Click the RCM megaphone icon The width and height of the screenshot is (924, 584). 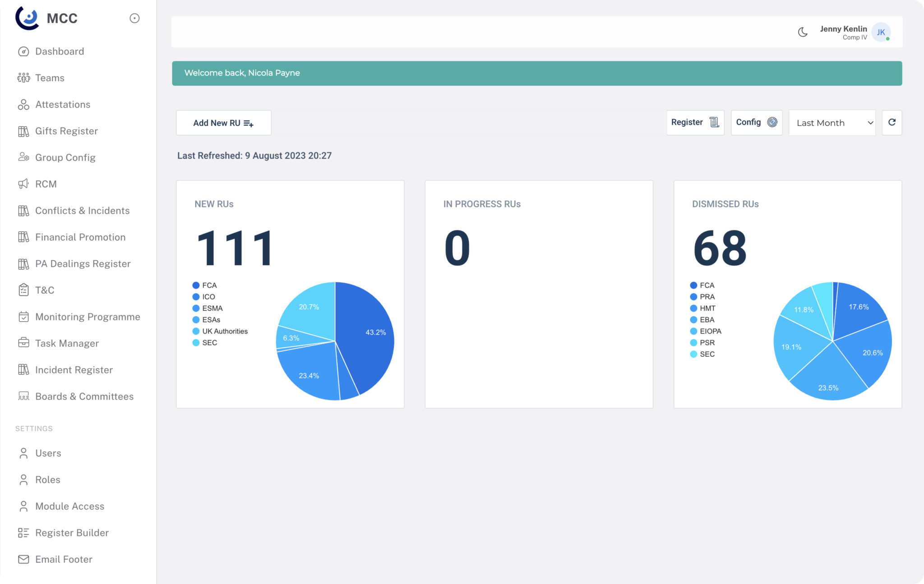24,184
